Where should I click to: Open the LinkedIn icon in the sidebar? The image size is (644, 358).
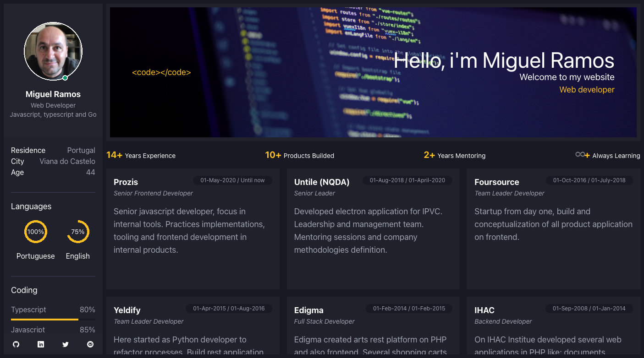(x=41, y=344)
